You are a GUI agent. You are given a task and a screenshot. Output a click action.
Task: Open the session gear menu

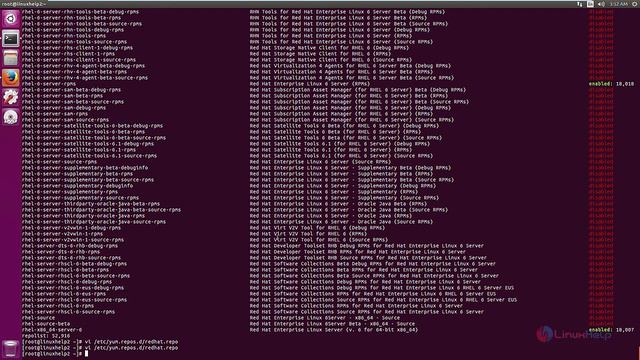(x=635, y=4)
